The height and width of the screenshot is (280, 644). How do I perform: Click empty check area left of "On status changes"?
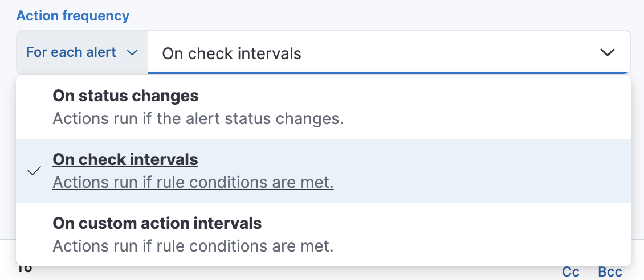pos(34,107)
